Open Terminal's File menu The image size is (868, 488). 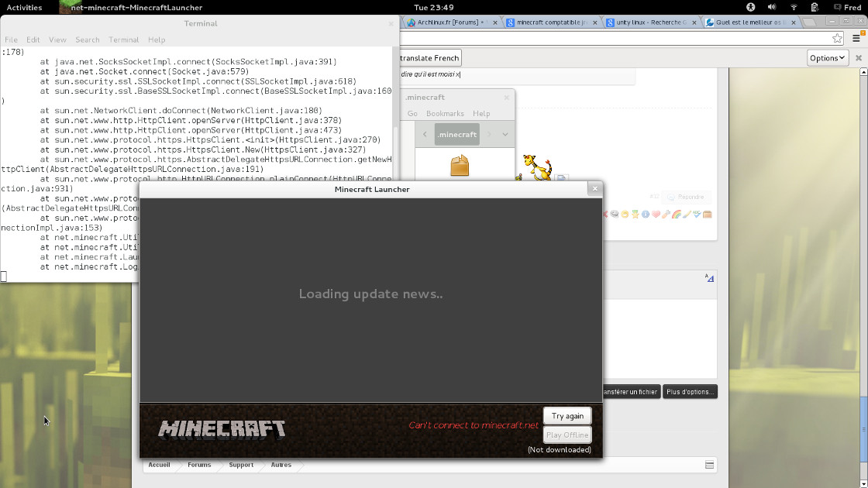[11, 40]
